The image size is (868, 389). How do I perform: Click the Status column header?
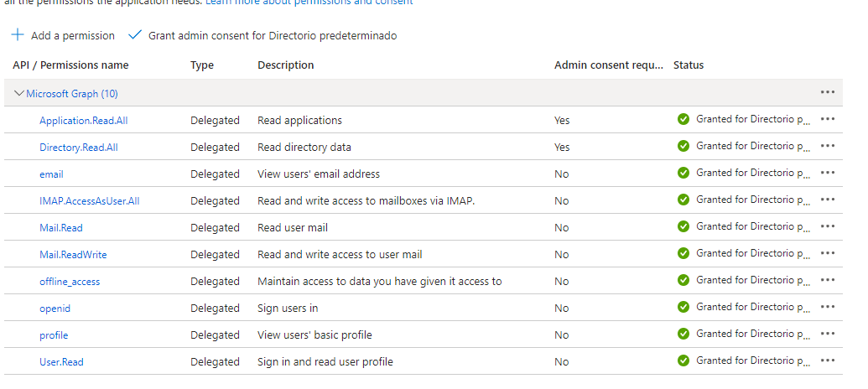[688, 65]
